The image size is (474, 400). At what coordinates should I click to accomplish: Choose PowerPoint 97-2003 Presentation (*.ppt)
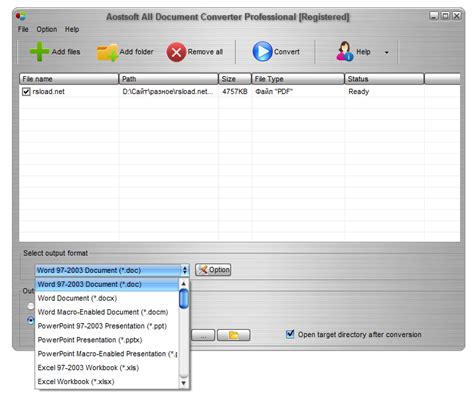[107, 326]
